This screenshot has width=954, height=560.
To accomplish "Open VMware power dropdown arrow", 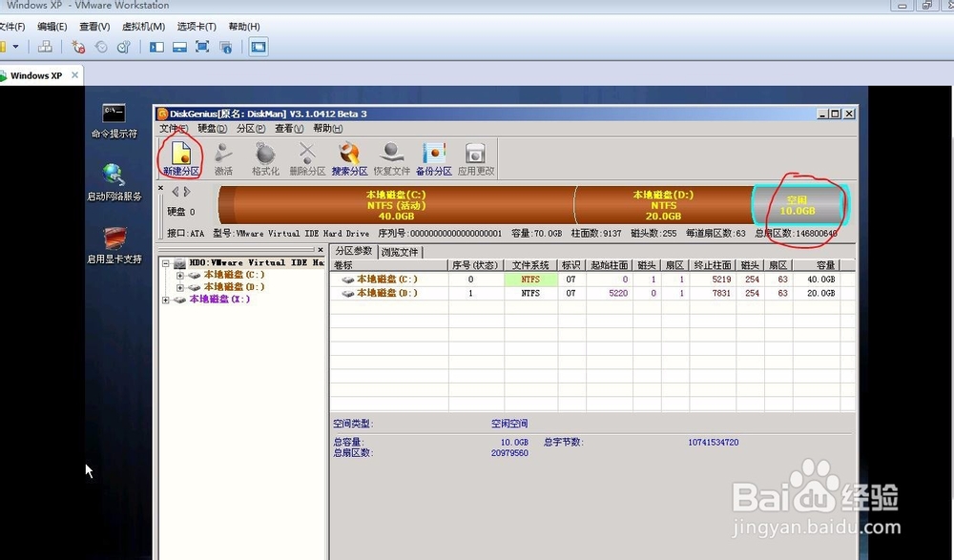I will point(16,47).
